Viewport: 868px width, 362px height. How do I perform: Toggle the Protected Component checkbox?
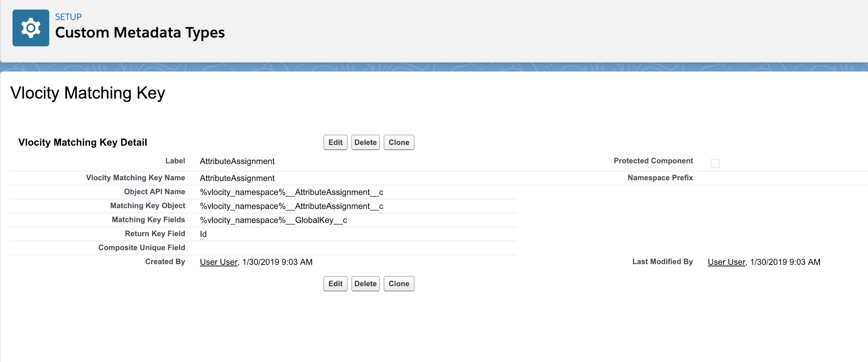(715, 163)
